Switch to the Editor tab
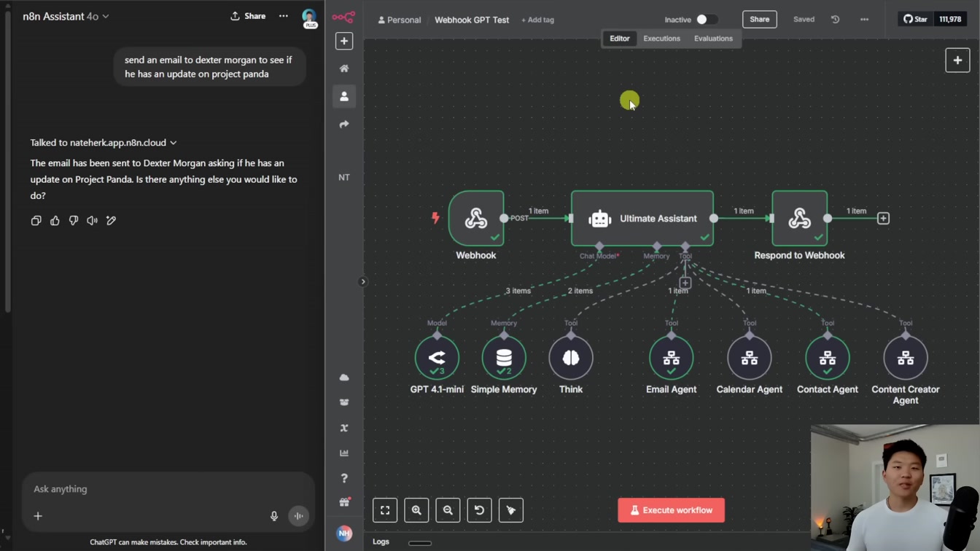Image resolution: width=980 pixels, height=551 pixels. [x=620, y=39]
